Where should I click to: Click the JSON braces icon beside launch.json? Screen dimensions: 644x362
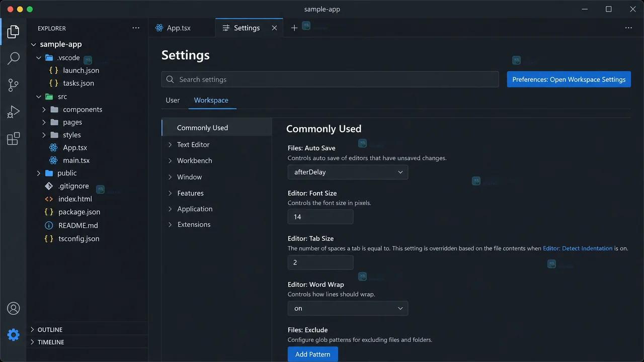(x=53, y=70)
